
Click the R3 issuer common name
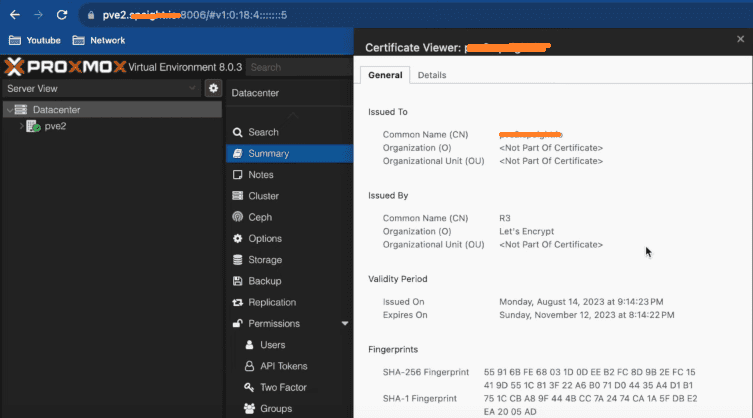point(505,218)
